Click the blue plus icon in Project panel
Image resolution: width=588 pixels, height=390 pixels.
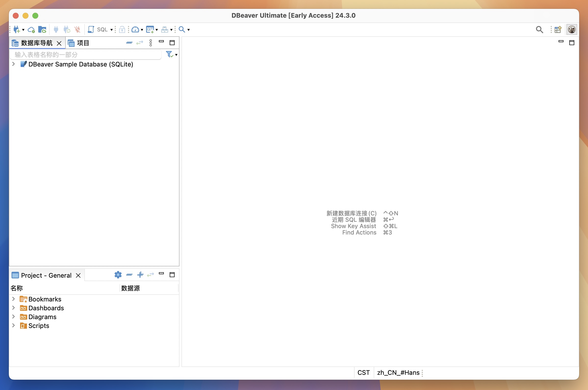pyautogui.click(x=140, y=274)
